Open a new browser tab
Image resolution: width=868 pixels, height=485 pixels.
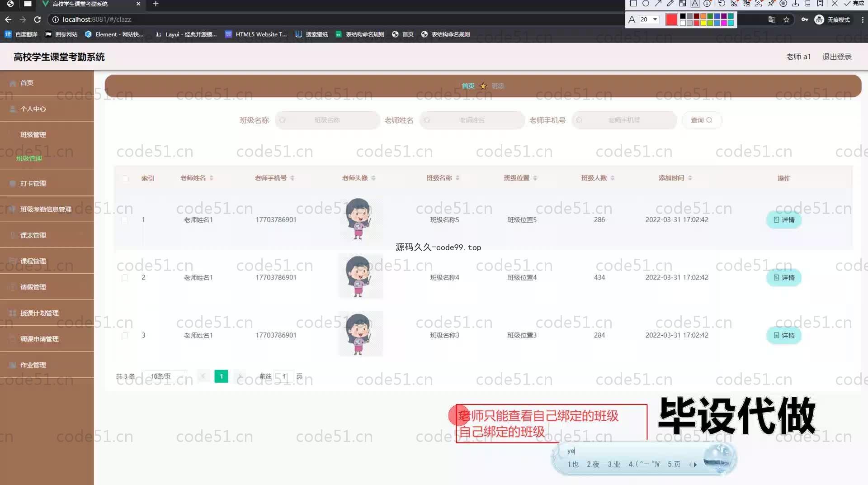coord(156,4)
